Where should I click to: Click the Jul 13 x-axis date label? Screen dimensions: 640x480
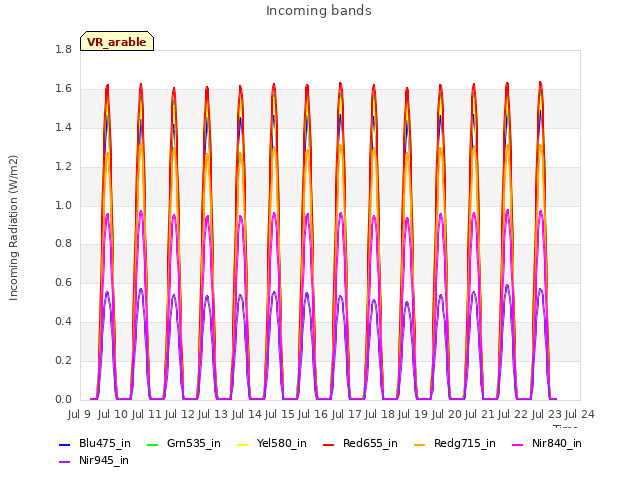point(213,414)
